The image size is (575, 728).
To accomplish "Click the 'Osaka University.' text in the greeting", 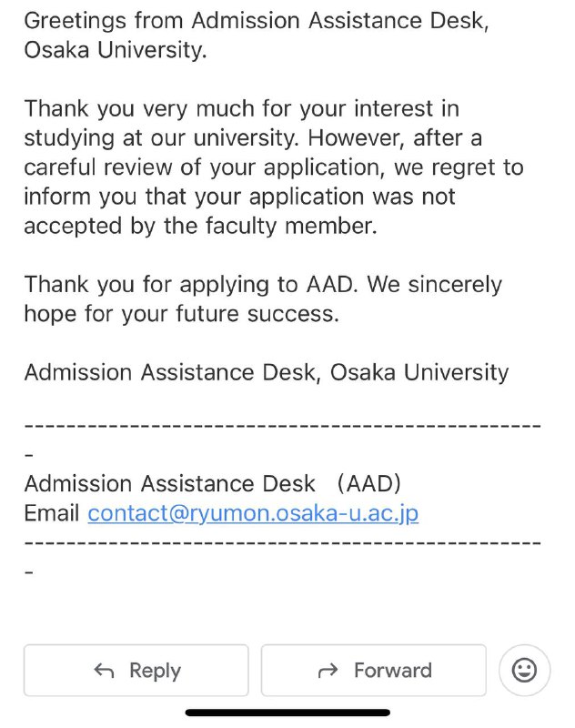I will [116, 50].
